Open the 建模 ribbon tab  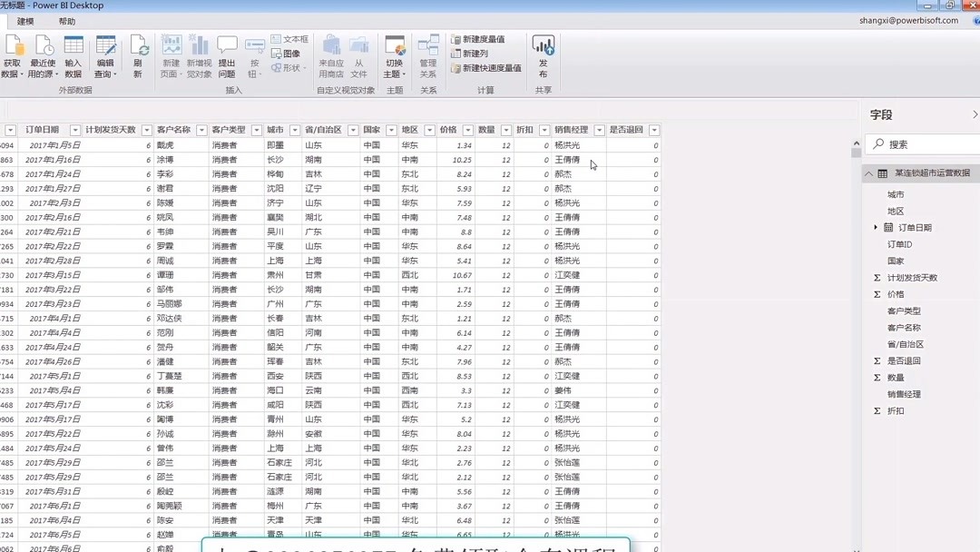point(27,19)
